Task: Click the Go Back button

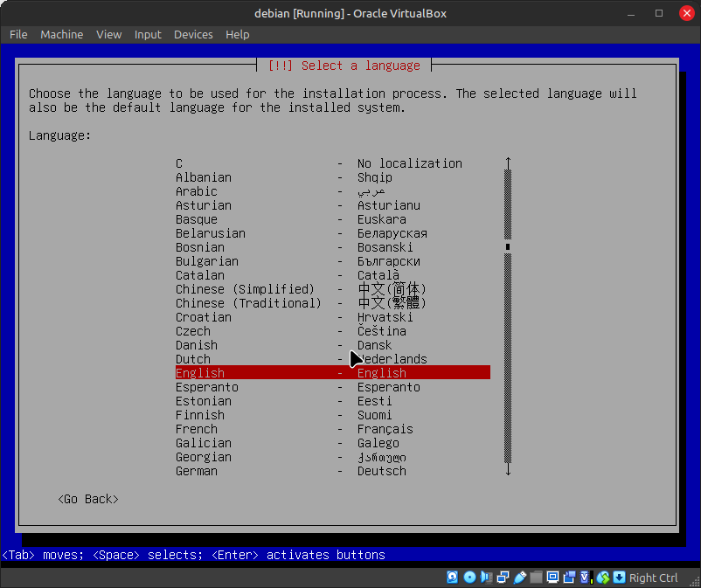Action: click(88, 499)
